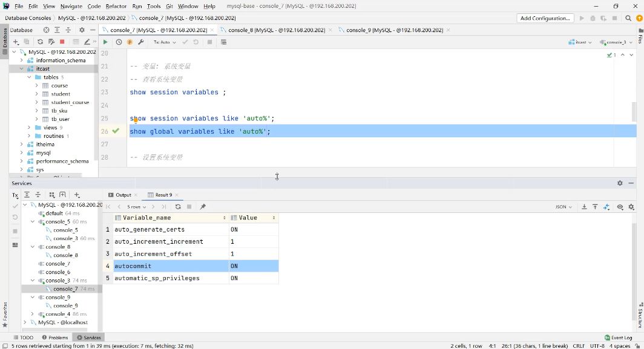This screenshot has height=349, width=644.
Task: Pin the Result 9 tab with pin icon
Action: point(203,207)
